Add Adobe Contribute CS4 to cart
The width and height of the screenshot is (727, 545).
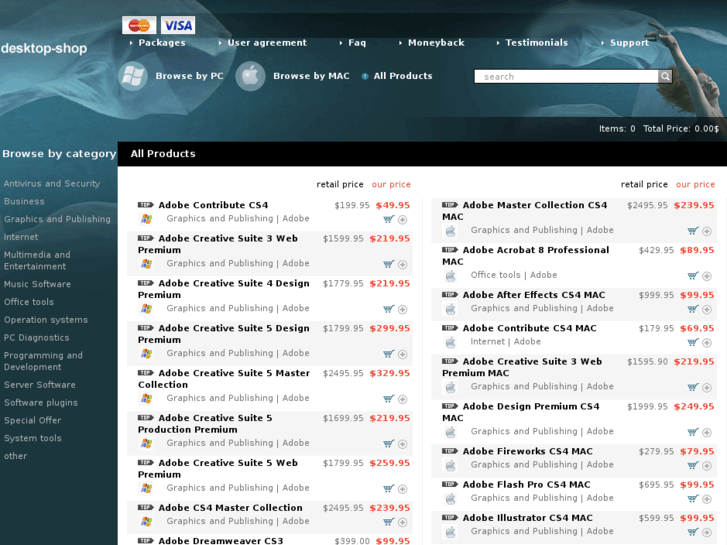click(389, 219)
